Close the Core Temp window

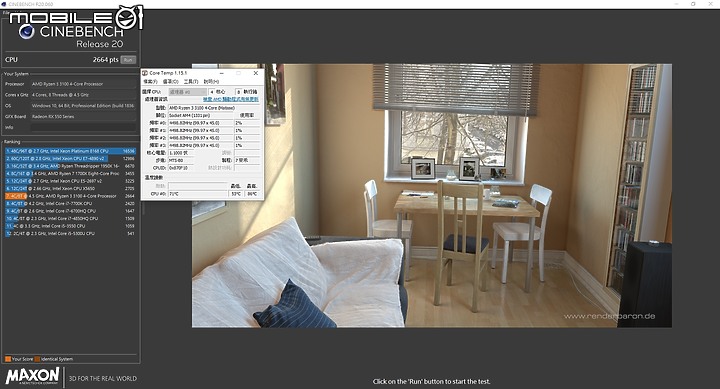click(256, 73)
